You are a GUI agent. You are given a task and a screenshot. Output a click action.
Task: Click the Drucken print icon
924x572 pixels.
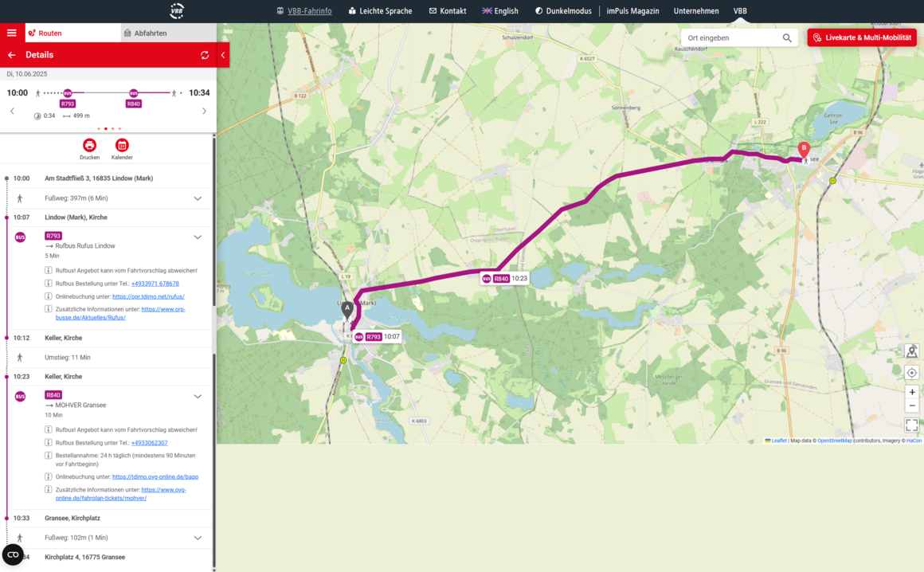(x=89, y=145)
